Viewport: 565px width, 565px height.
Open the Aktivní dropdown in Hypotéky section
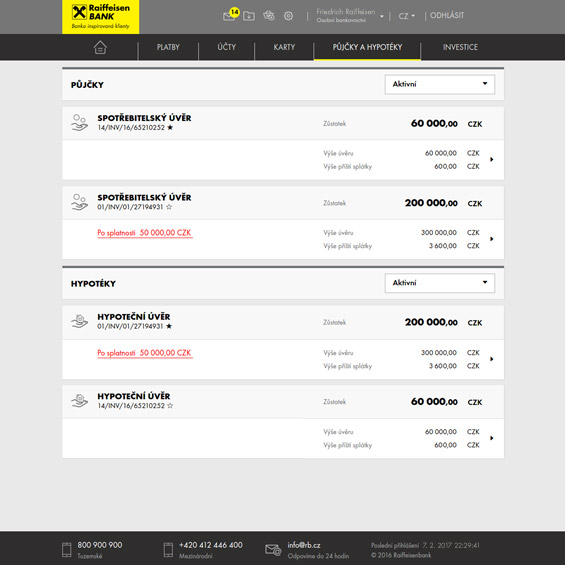click(x=440, y=283)
